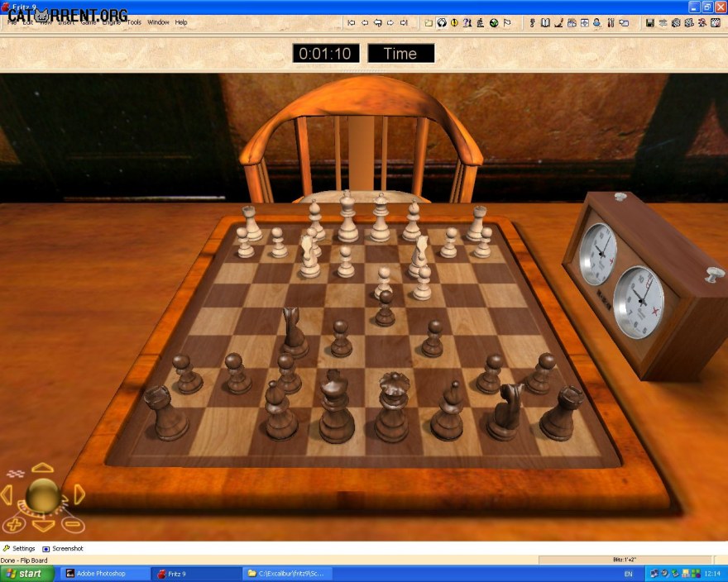Screen dimensions: 728x582
Task: Open the Window menu
Action: tap(158, 21)
